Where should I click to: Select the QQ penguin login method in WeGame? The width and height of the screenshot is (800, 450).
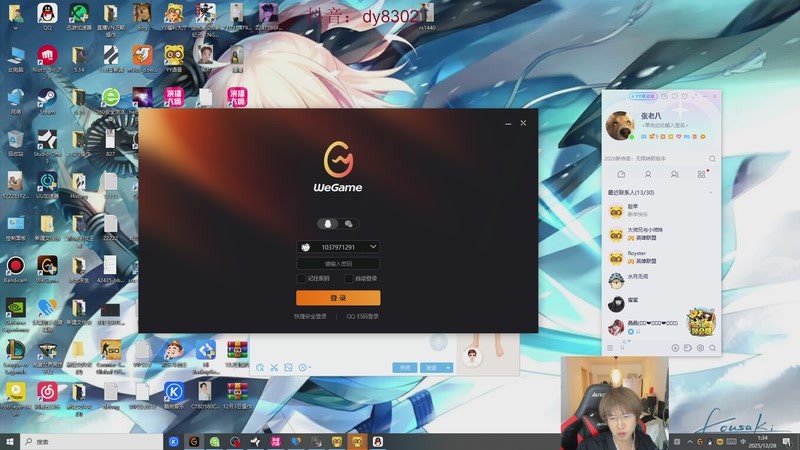tap(328, 223)
